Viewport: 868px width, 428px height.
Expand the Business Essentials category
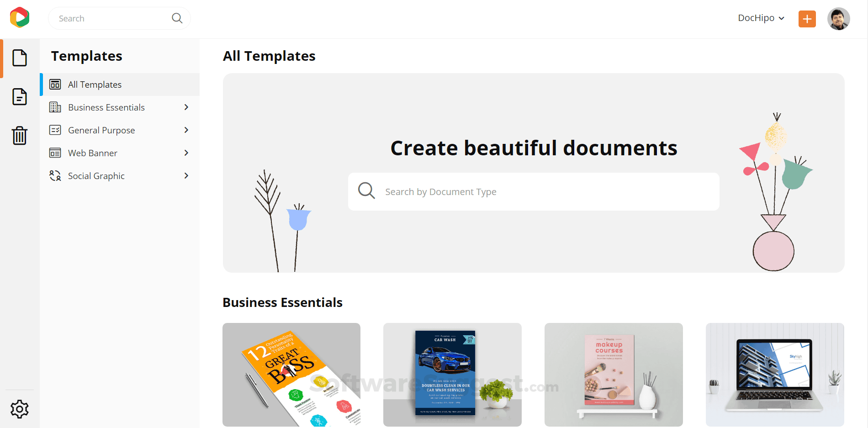186,107
